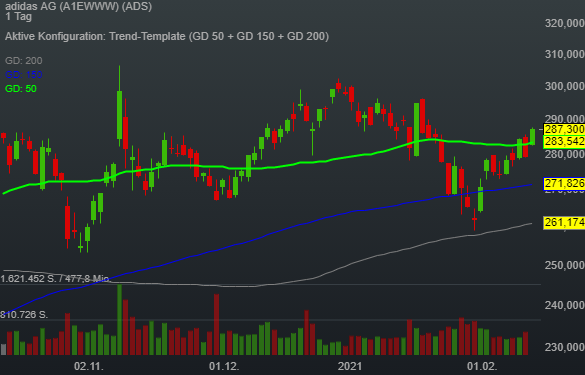Click the GD 50 value label 283,542
Image resolution: width=585 pixels, height=375 pixels.
click(x=564, y=141)
